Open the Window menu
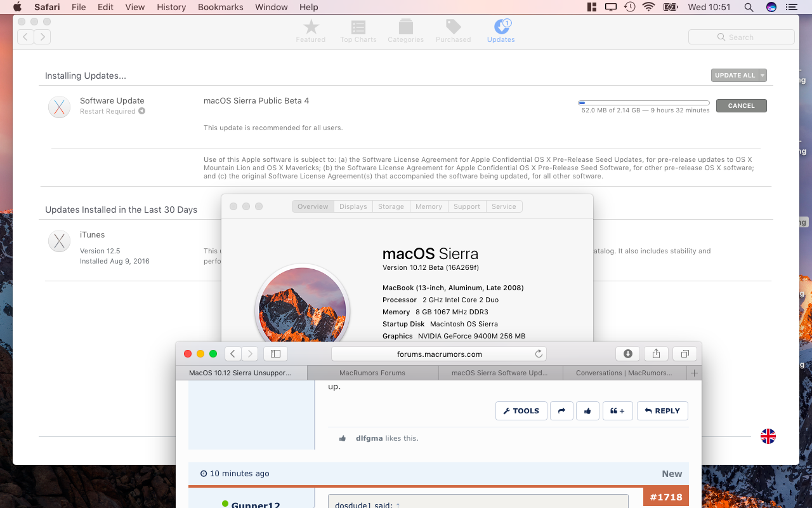 click(271, 7)
